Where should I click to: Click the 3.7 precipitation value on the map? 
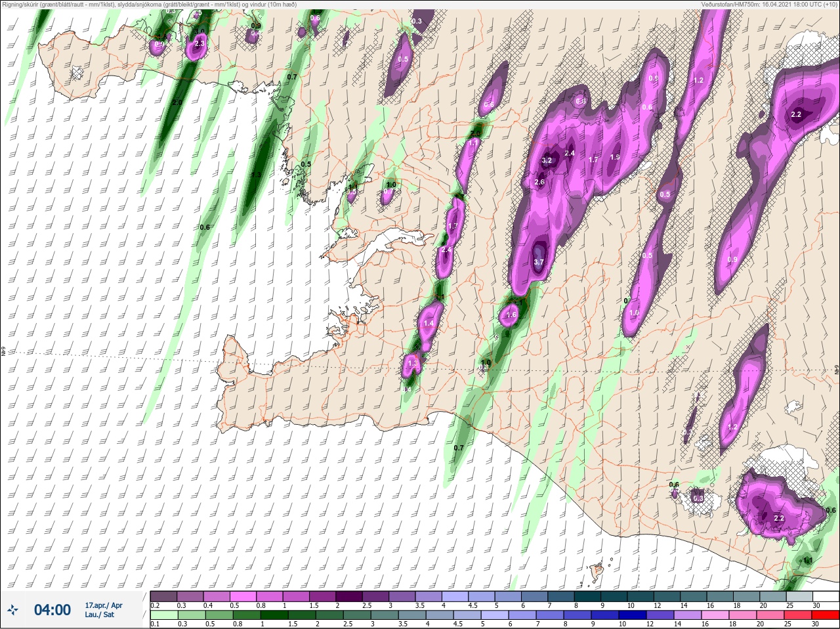click(539, 262)
